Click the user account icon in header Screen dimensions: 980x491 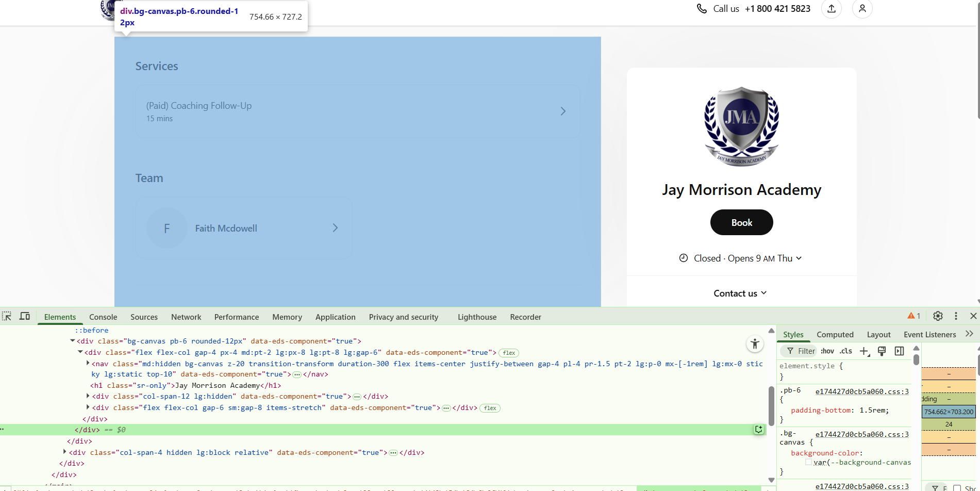pyautogui.click(x=862, y=9)
